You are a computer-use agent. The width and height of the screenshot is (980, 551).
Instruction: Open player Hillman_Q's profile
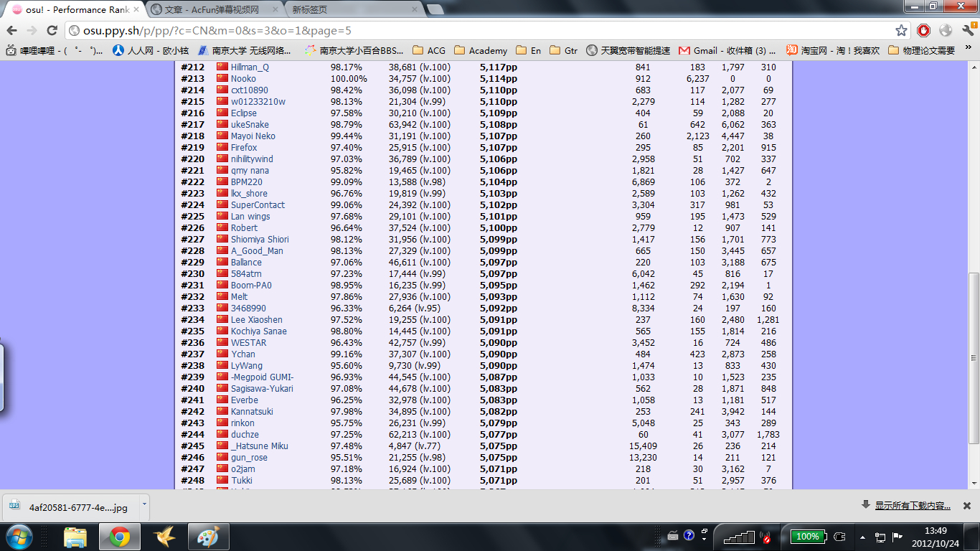tap(250, 67)
